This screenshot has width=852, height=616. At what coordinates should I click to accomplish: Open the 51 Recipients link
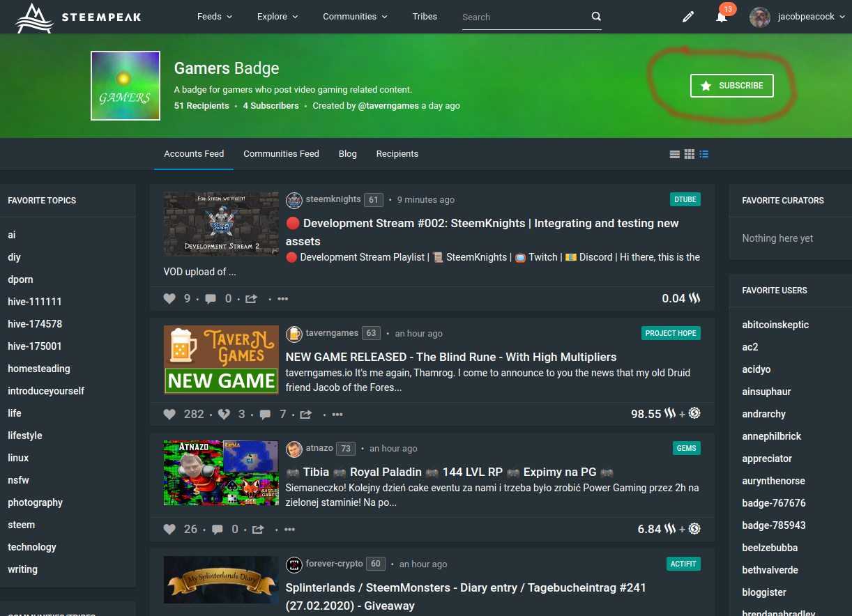pyautogui.click(x=201, y=106)
